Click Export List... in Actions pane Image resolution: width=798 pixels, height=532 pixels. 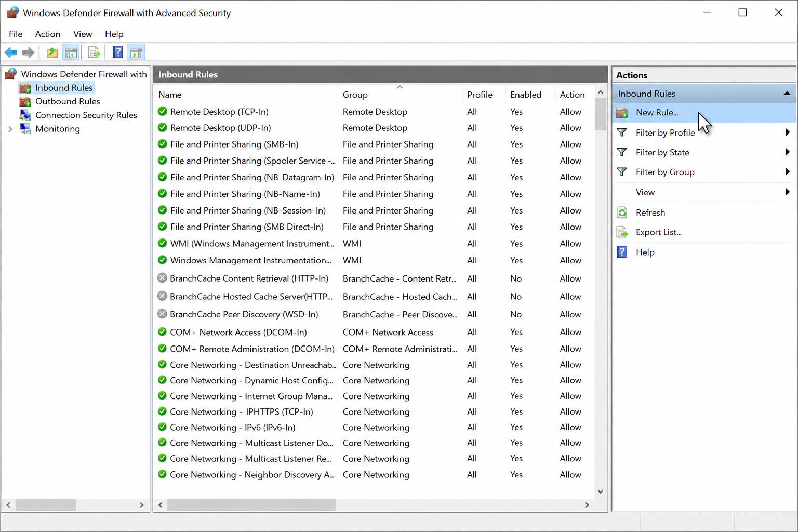coord(658,232)
